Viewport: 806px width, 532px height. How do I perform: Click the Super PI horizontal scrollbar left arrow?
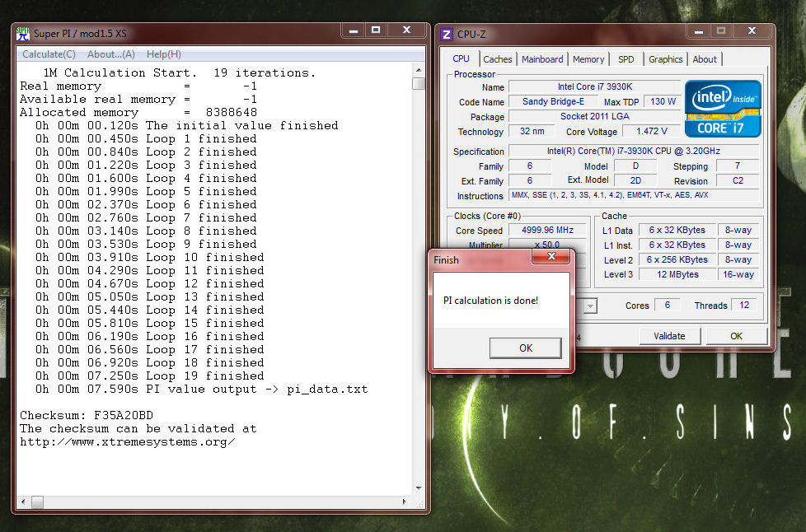coord(22,502)
